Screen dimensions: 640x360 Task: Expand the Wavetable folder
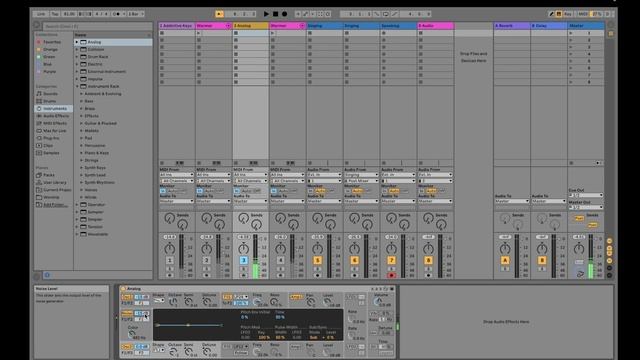tap(77, 234)
